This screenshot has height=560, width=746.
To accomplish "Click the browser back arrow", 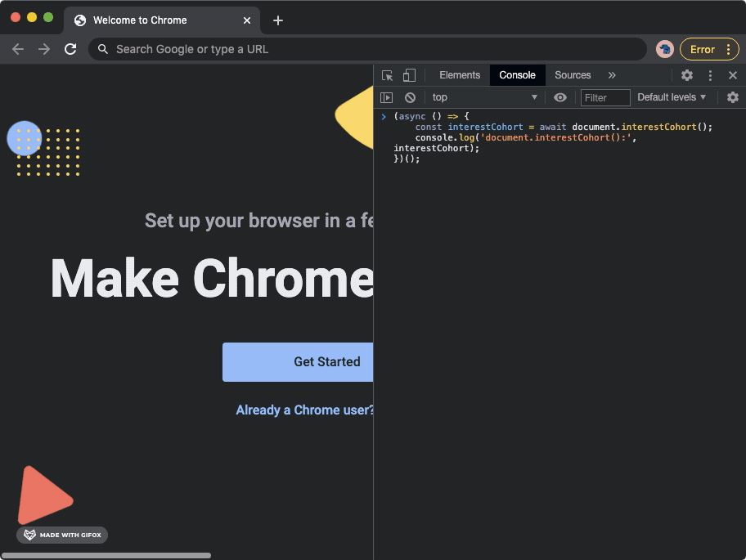I will 18,49.
